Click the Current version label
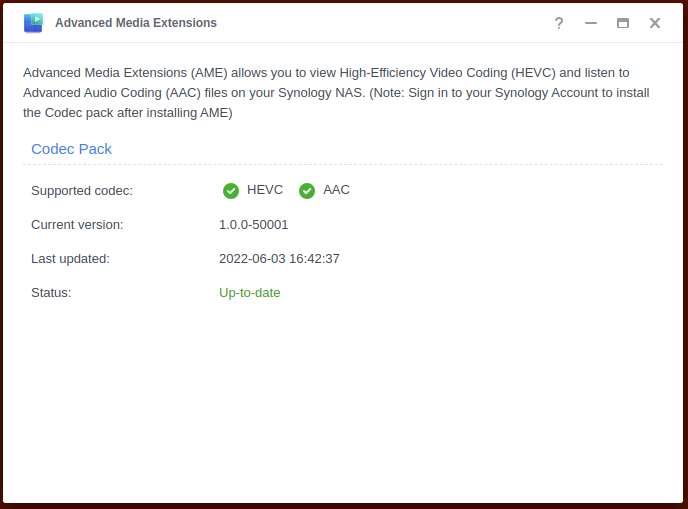Screen dimensions: 688x509 pos(77,225)
